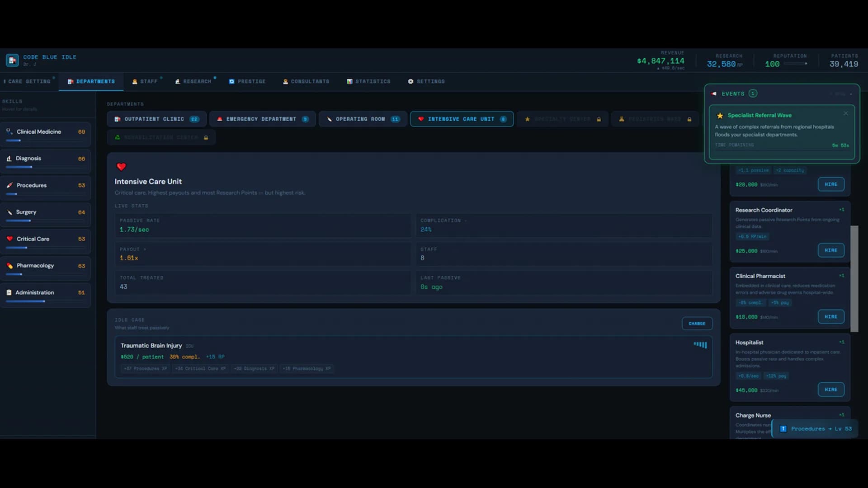Click the revenue value $4,847,114
This screenshot has height=488, width=868.
(x=660, y=61)
